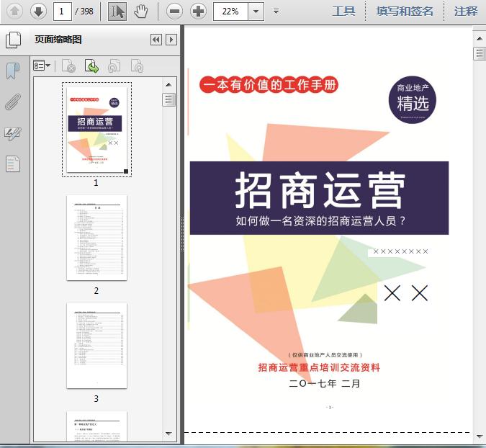The width and height of the screenshot is (486, 448).
Task: Click thumbnail pane scroll up arrow
Action: (x=168, y=85)
